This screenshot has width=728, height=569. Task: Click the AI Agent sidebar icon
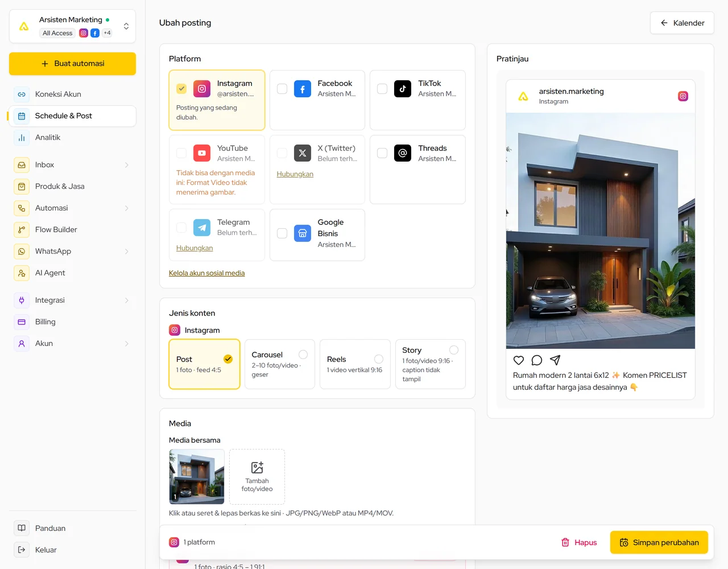[x=22, y=273]
